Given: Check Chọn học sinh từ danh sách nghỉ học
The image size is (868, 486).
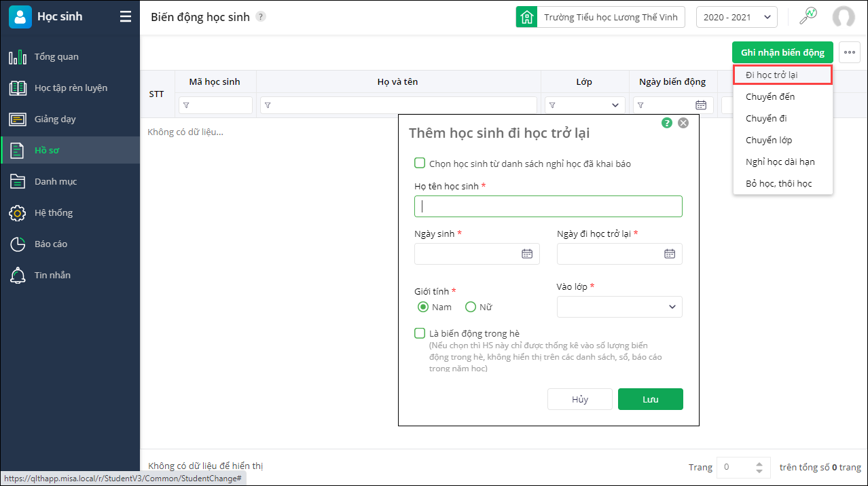Looking at the screenshot, I should click(x=420, y=163).
